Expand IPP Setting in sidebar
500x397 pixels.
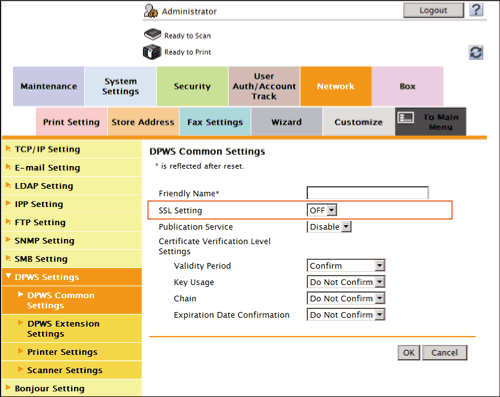click(x=72, y=204)
